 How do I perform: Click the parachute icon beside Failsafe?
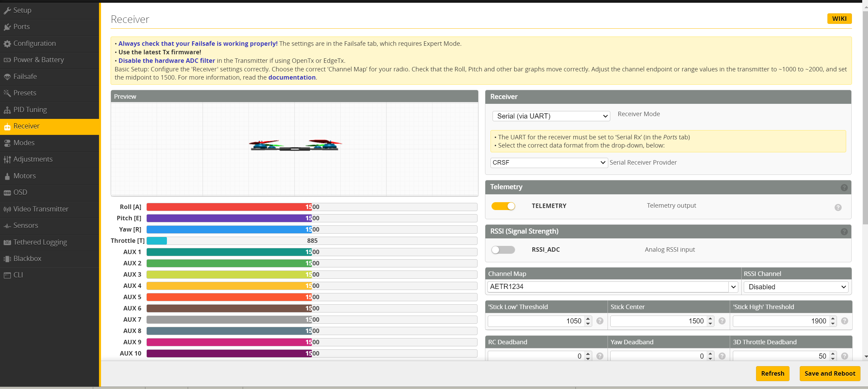(x=7, y=77)
